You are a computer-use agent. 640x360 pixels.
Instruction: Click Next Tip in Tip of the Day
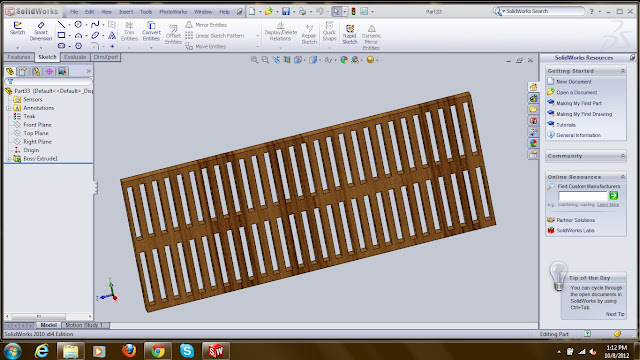(x=615, y=314)
